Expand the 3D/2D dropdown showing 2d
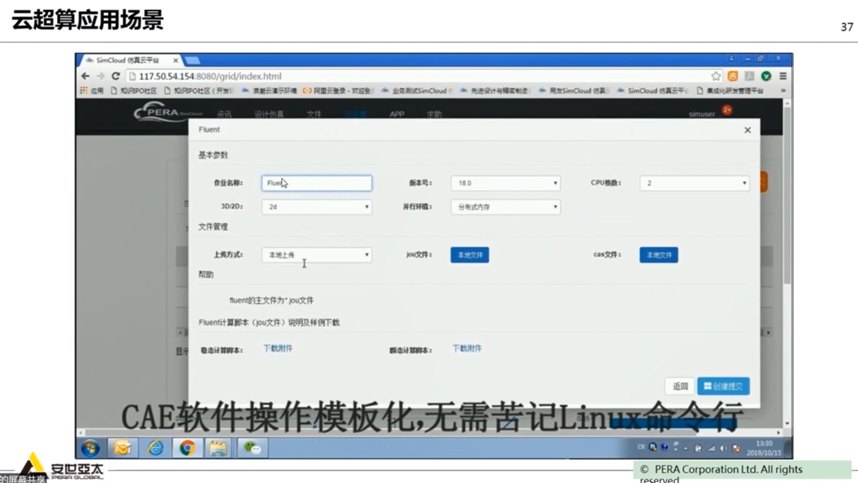 [316, 207]
